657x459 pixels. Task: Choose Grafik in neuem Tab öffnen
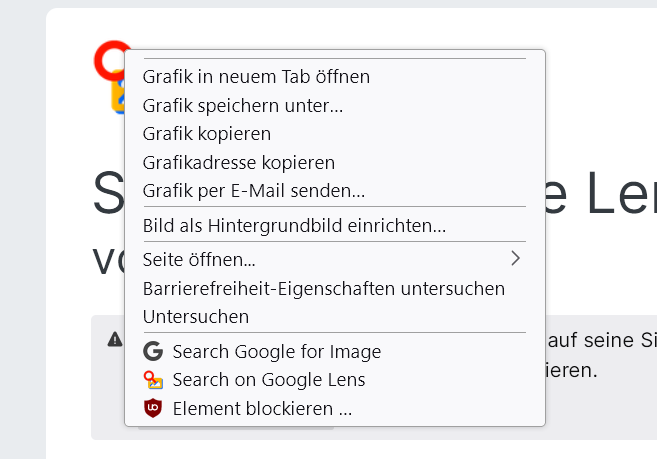(x=256, y=76)
